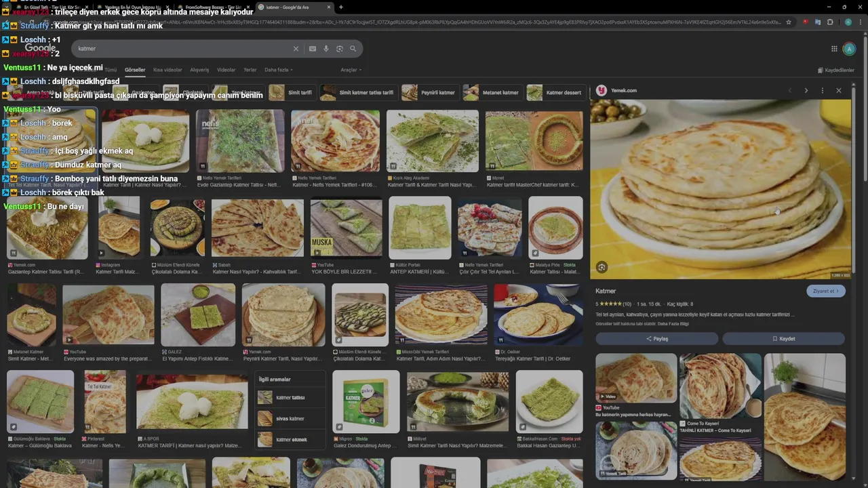Switch to the Tümü results tab
The image size is (868, 488).
pos(111,70)
